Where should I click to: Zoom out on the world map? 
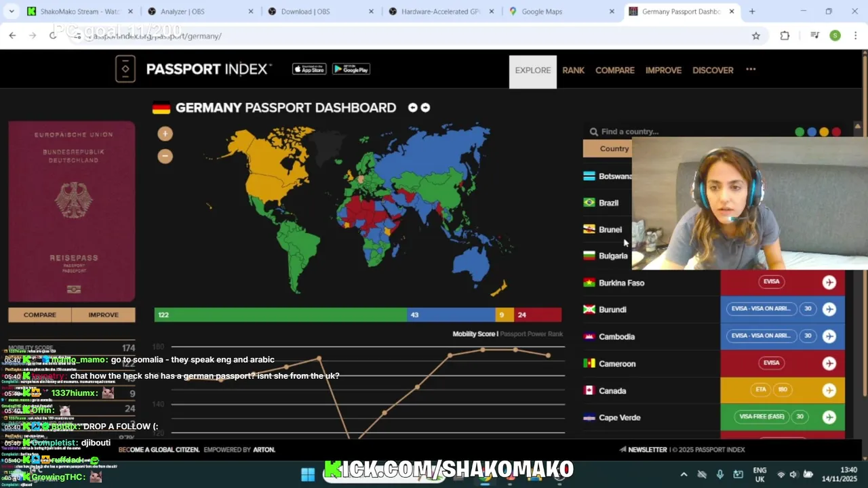165,156
